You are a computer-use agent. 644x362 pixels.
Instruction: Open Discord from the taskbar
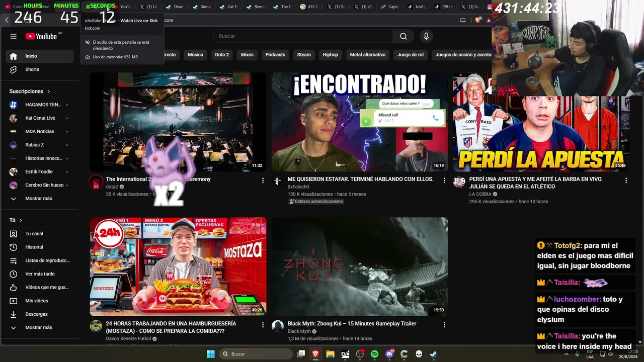(x=389, y=354)
